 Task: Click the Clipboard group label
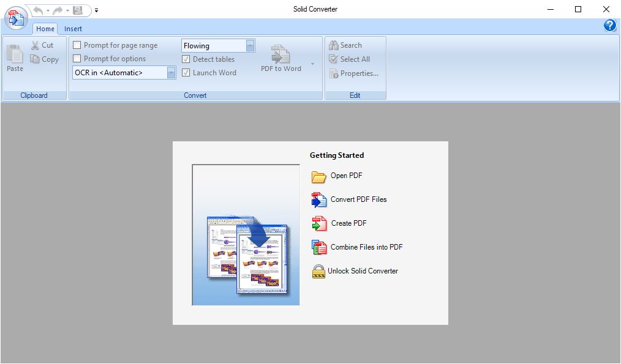34,95
